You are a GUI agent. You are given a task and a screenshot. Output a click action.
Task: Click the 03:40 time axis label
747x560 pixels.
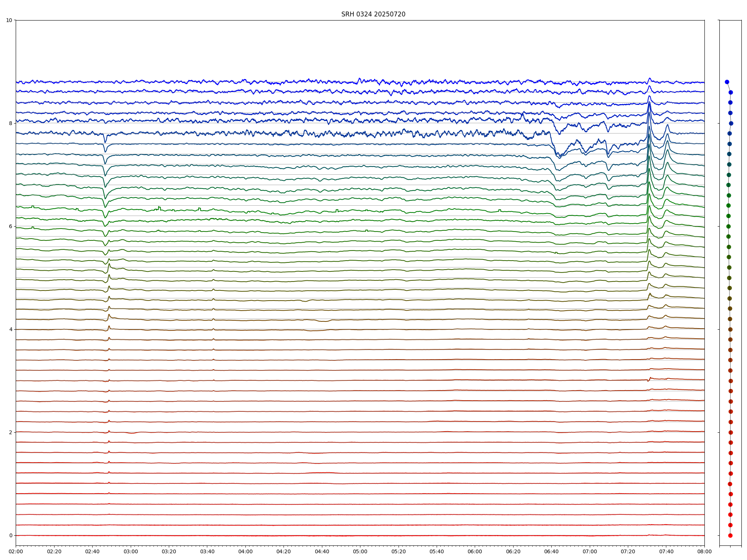click(x=207, y=551)
